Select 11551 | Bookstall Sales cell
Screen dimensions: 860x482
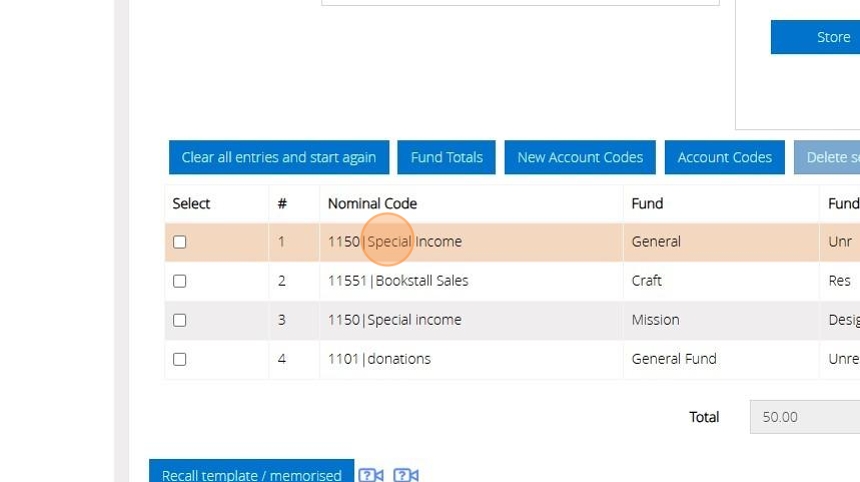pyautogui.click(x=471, y=281)
